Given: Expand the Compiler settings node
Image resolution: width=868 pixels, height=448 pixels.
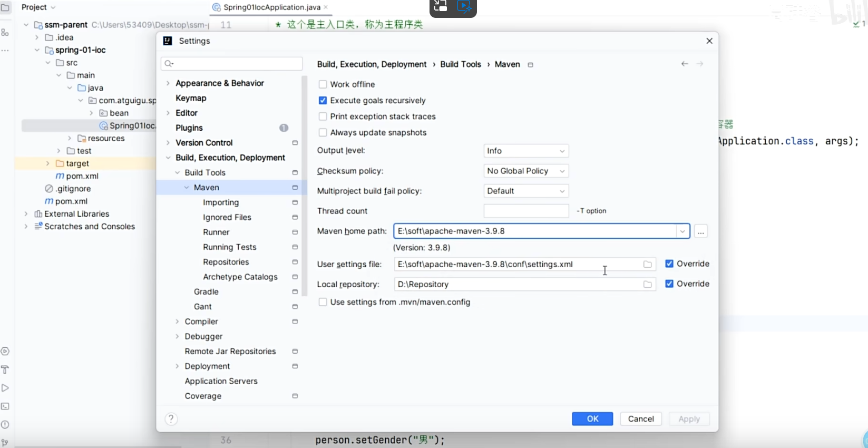Looking at the screenshot, I should [177, 322].
